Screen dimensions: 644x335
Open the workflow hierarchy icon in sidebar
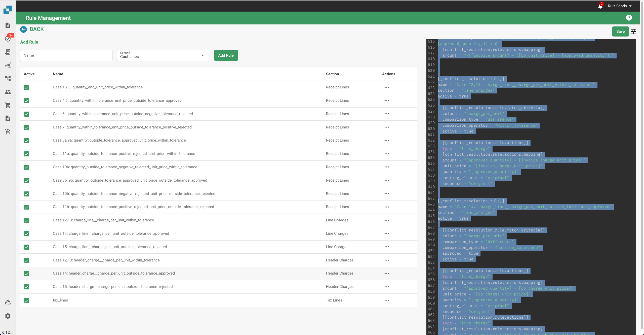pos(8,78)
